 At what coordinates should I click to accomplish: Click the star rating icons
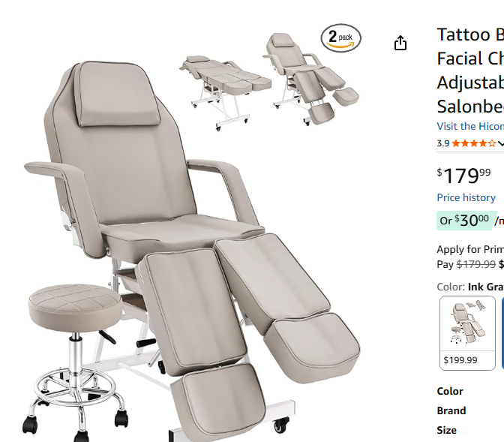473,143
